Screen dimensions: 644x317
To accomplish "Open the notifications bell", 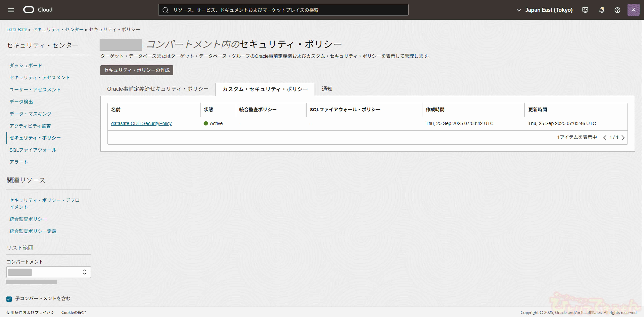I will point(602,10).
